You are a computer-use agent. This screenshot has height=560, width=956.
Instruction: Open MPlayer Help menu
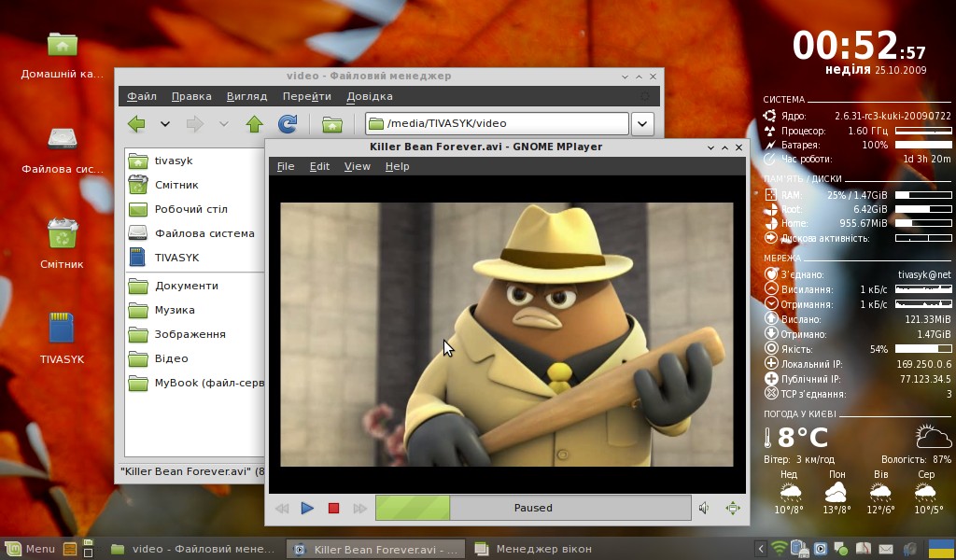click(397, 166)
